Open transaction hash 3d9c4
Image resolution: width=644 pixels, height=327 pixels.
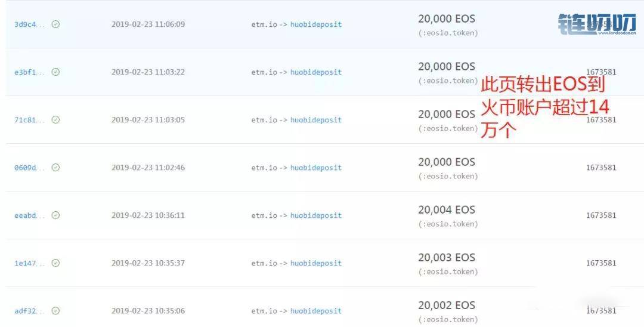click(x=29, y=24)
